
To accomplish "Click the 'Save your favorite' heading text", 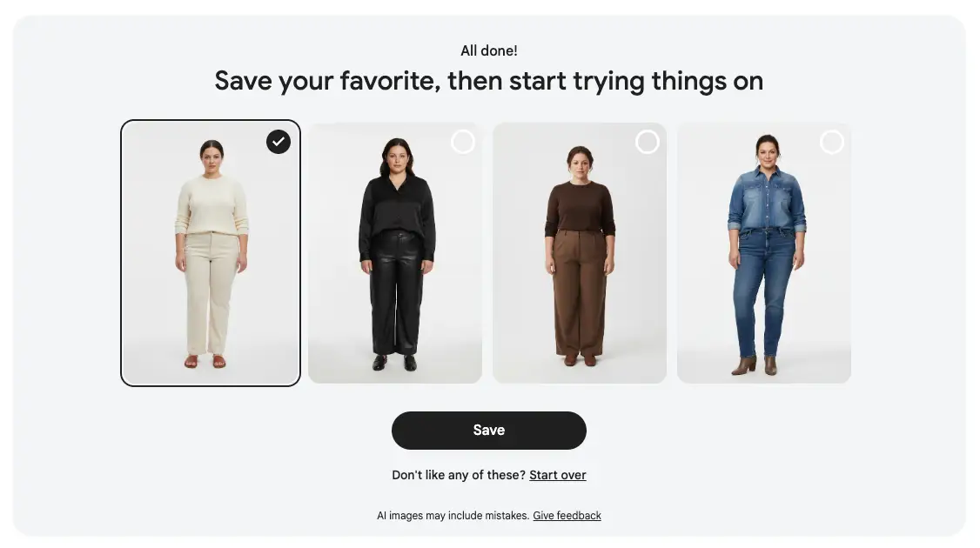I will (x=489, y=81).
